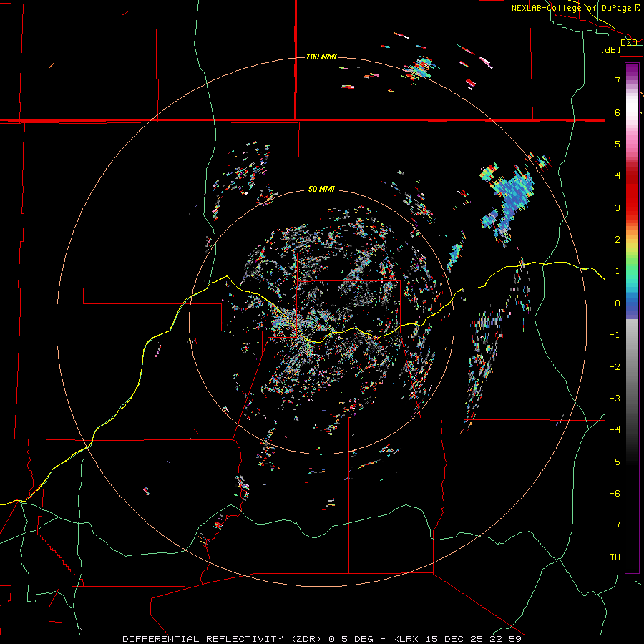Click the 100 NMI range ring label
The width and height of the screenshot is (644, 644).
click(321, 57)
